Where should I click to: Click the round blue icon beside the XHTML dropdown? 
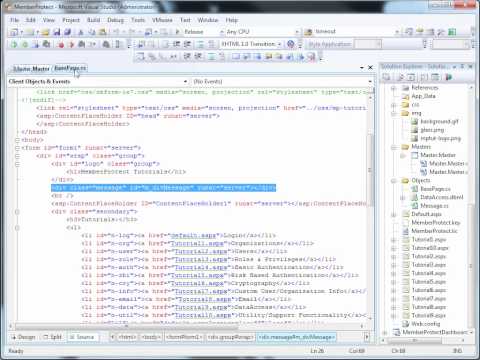tap(291, 44)
